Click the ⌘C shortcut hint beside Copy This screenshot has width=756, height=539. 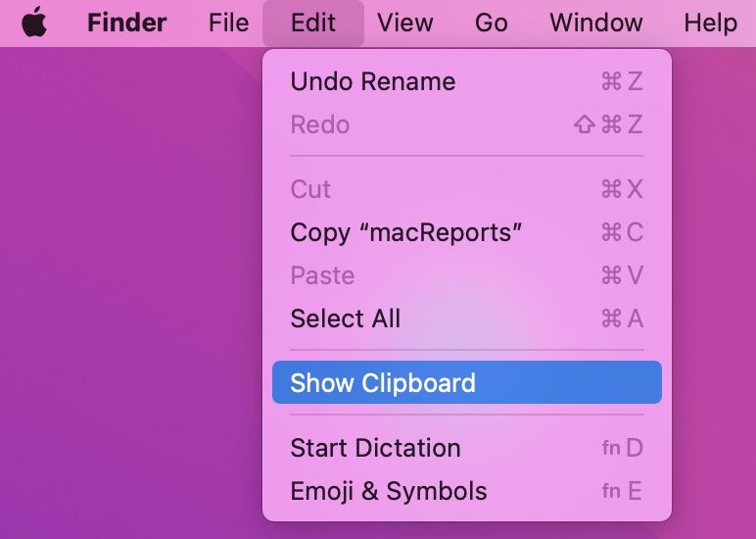click(x=622, y=232)
